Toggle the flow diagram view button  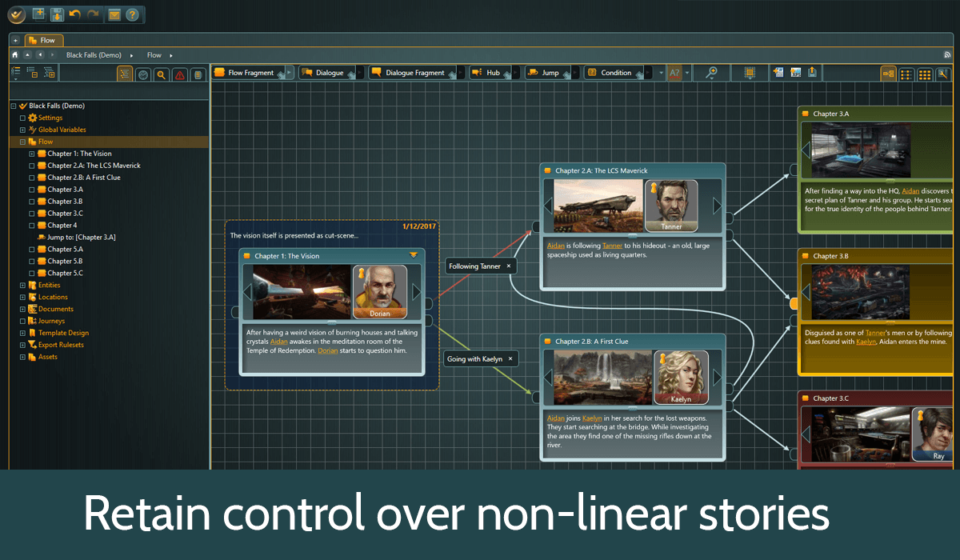pos(888,74)
